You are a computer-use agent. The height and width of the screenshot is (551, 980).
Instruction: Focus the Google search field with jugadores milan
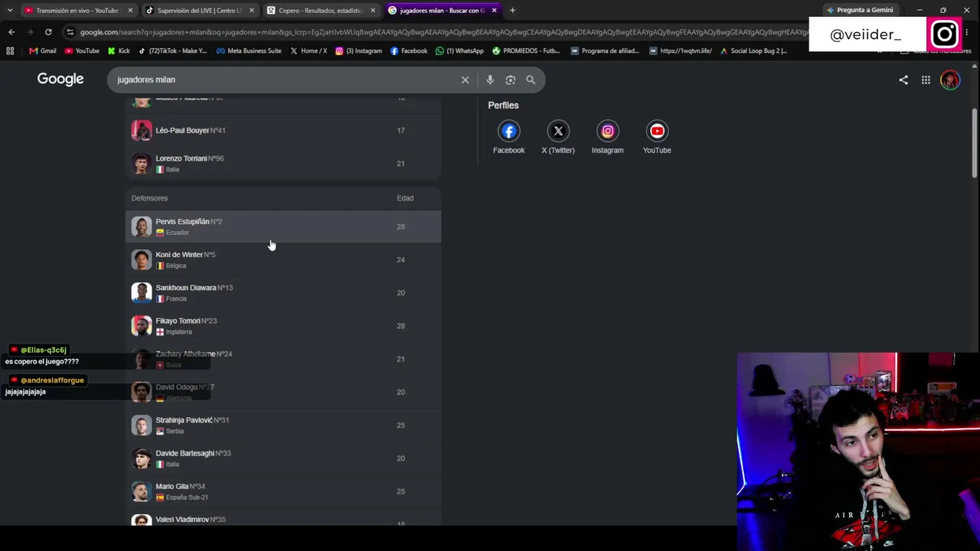pos(283,80)
